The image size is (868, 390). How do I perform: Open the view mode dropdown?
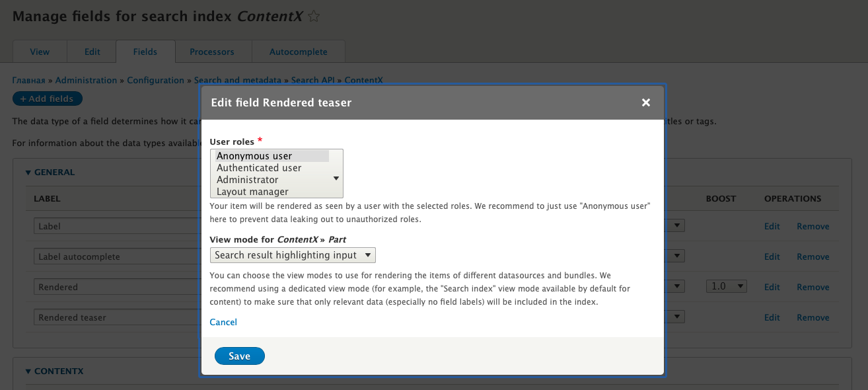pyautogui.click(x=293, y=255)
